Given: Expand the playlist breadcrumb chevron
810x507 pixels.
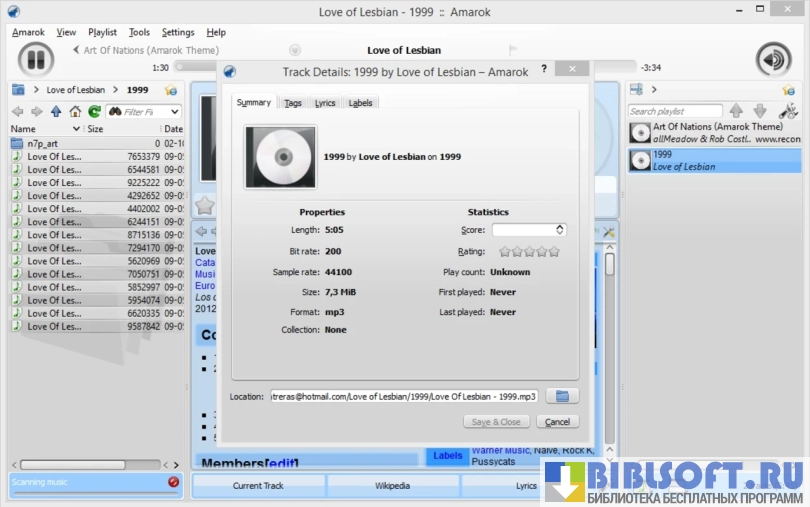Looking at the screenshot, I should point(654,89).
